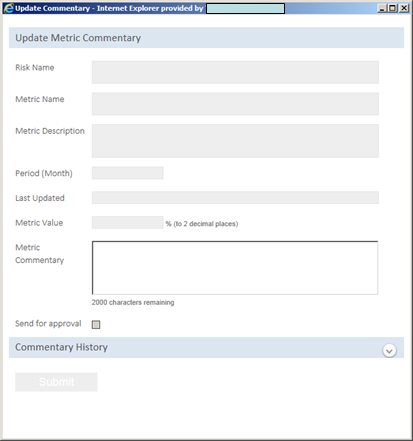Tick the Send for approval checkbox
Viewport: 413px width, 441px height.
(x=96, y=324)
